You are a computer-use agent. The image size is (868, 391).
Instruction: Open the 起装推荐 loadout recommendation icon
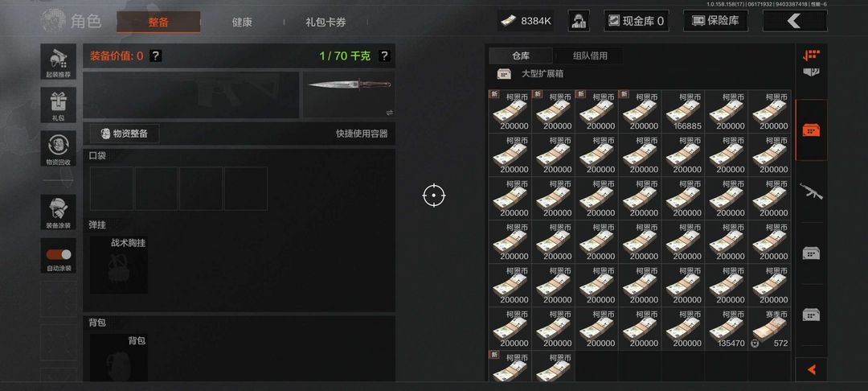(58, 61)
